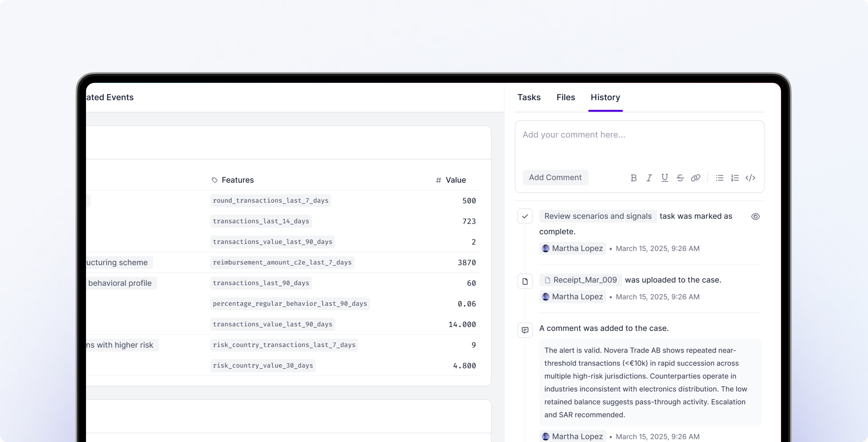Toggle visibility eye on completed task entry
The width and height of the screenshot is (868, 442).
pyautogui.click(x=755, y=216)
